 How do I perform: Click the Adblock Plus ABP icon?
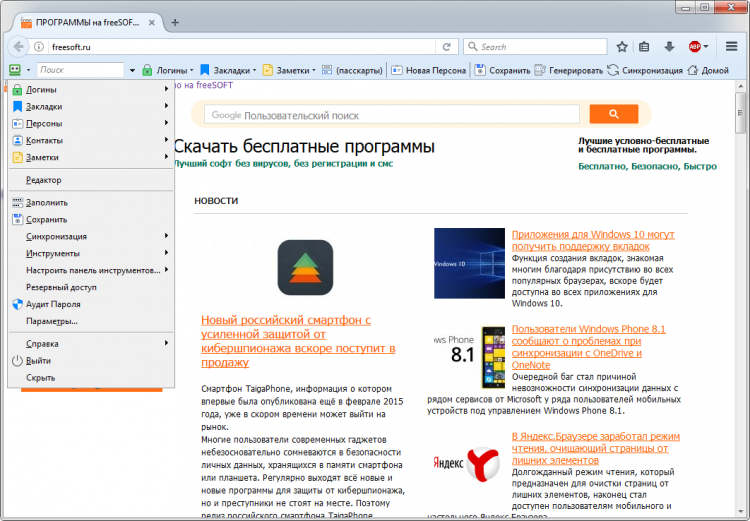click(x=695, y=47)
